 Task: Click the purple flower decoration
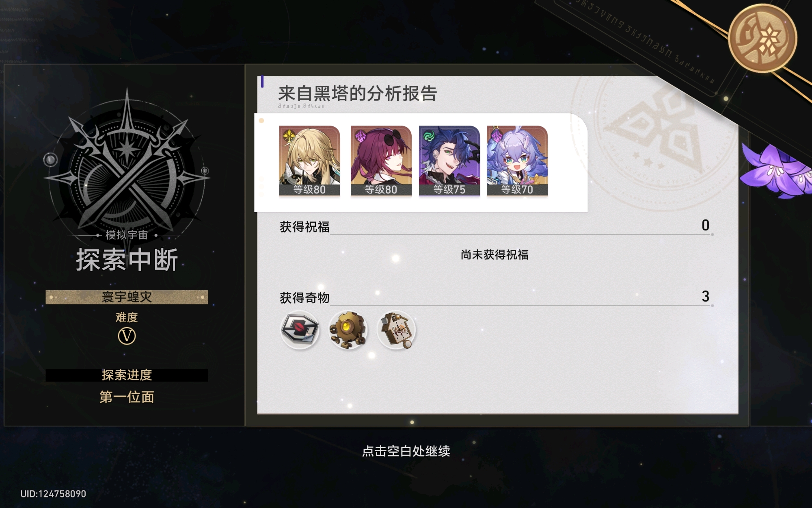click(775, 171)
